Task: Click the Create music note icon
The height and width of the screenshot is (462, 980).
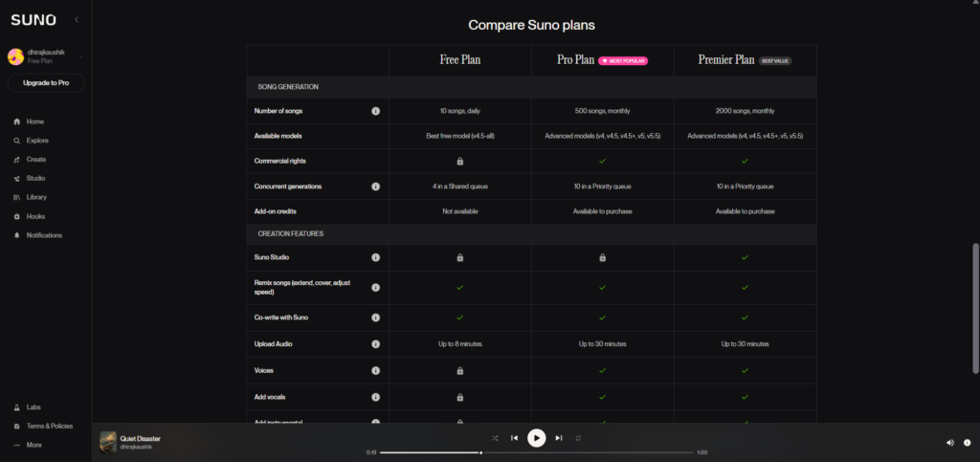Action: point(17,159)
